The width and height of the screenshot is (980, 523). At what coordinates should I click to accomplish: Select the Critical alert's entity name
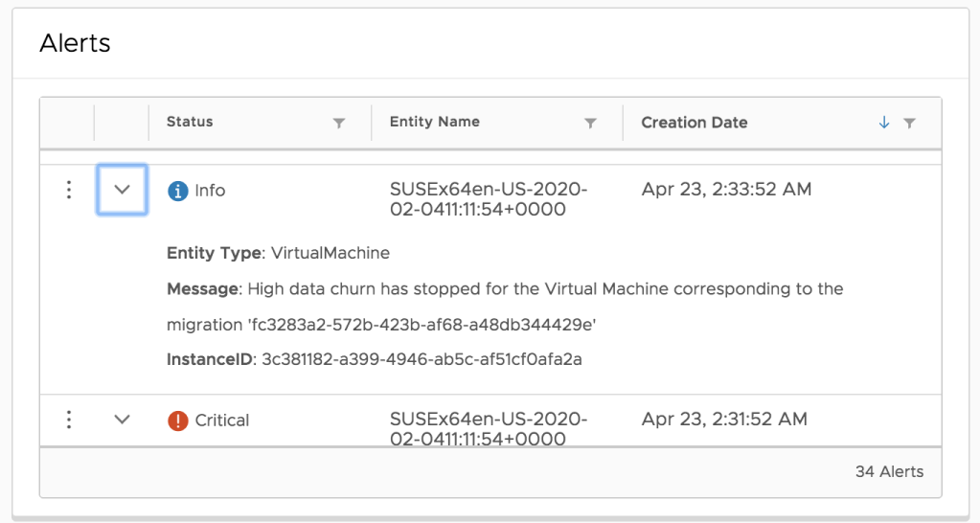pos(488,429)
